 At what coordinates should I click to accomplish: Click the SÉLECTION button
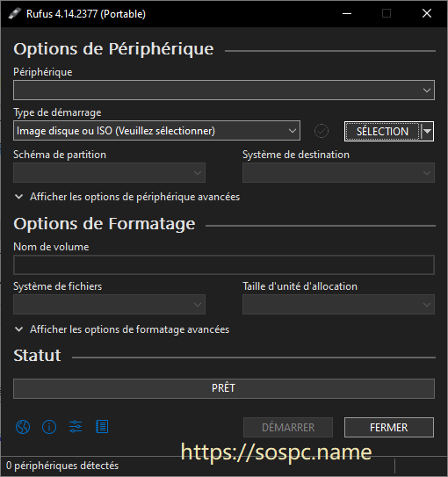(x=383, y=132)
